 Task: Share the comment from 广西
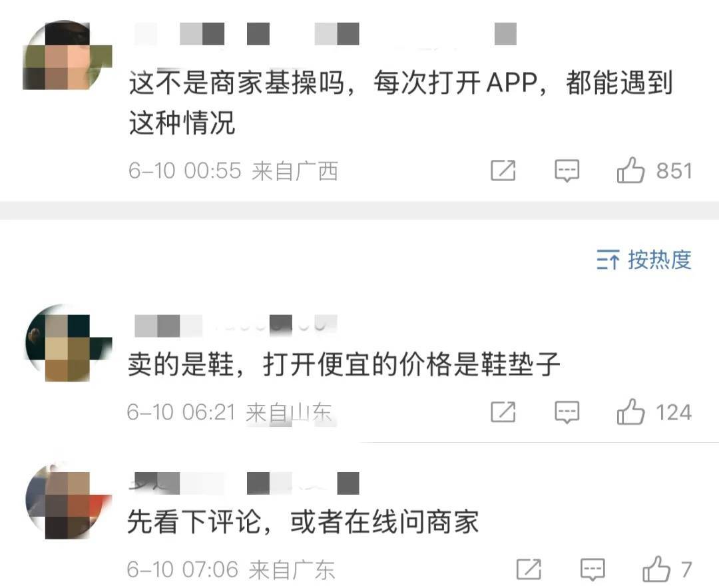coord(503,170)
